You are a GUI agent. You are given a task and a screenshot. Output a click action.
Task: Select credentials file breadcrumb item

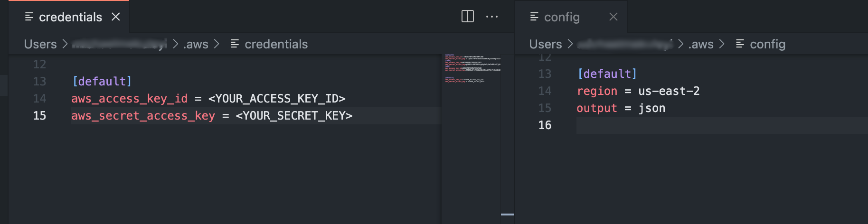(x=276, y=44)
